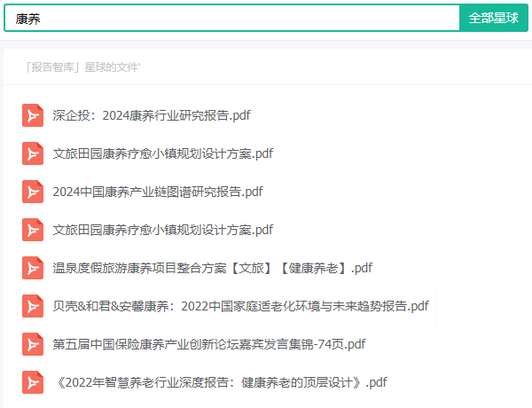Open 《2022年智慧养老行业深度报告：健康养老的顶层设计》.pdf
532x408 pixels.
(x=220, y=382)
